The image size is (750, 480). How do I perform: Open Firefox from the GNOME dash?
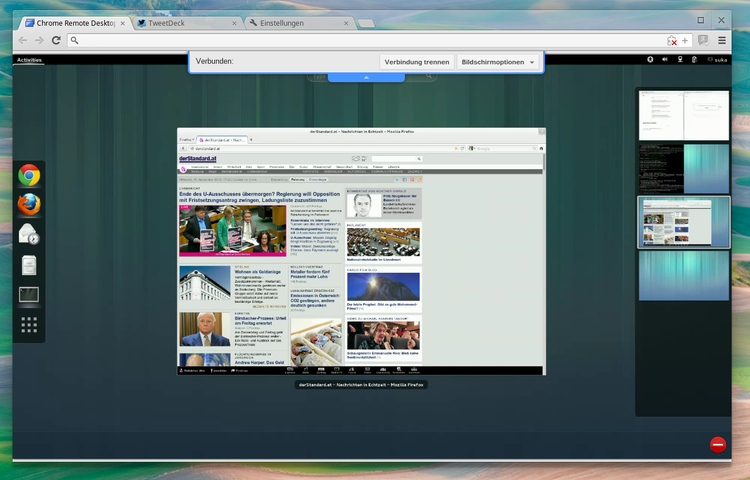pos(29,205)
